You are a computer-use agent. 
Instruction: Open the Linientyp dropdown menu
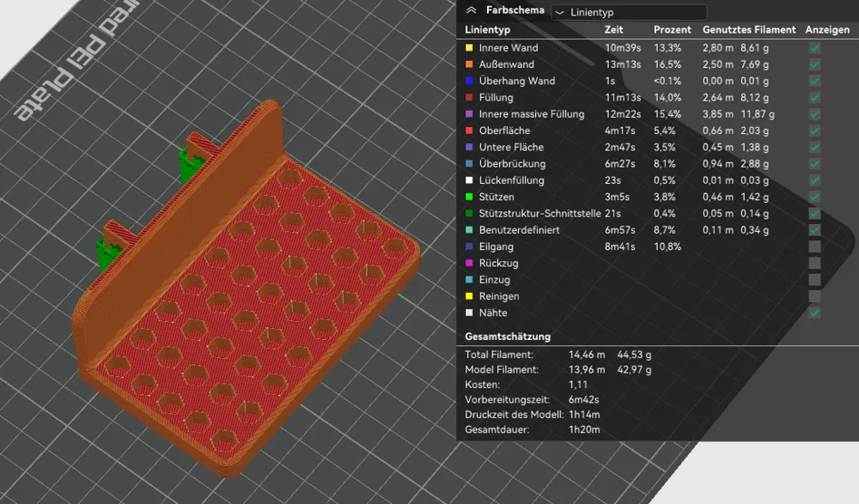point(628,12)
